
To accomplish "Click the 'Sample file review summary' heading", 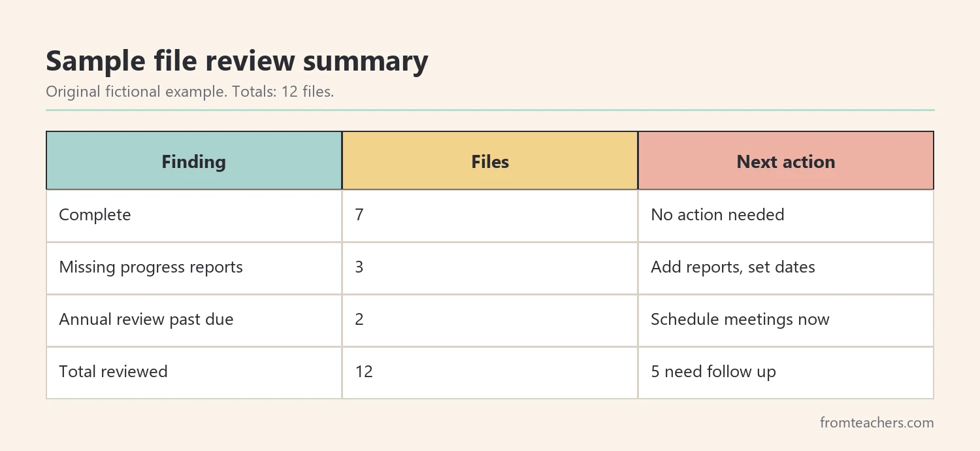I will pos(237,61).
